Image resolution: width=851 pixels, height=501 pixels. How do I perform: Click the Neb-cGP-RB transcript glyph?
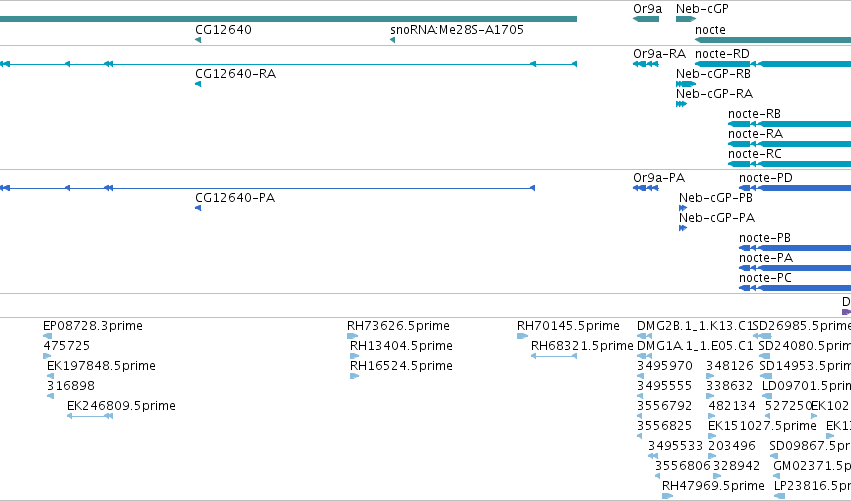click(x=686, y=84)
